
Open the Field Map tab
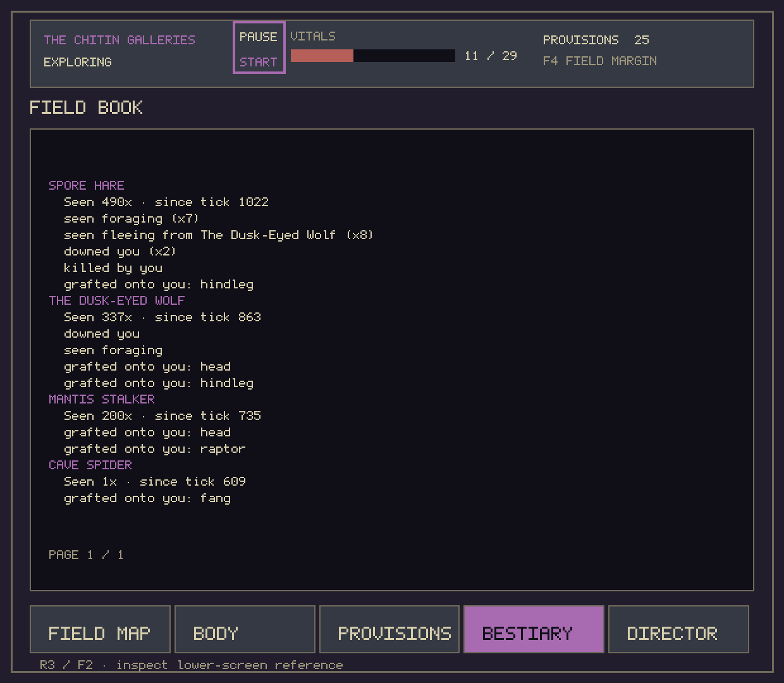[100, 629]
